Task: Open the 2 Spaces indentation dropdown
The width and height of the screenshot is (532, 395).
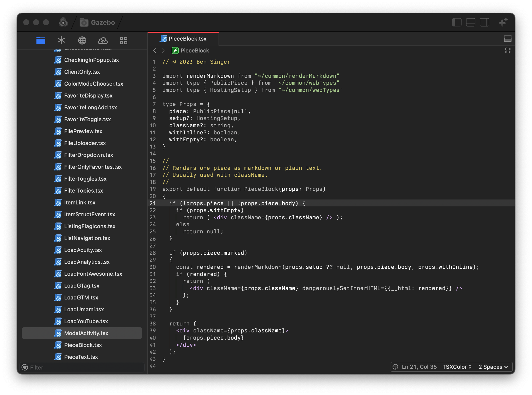Action: point(493,367)
